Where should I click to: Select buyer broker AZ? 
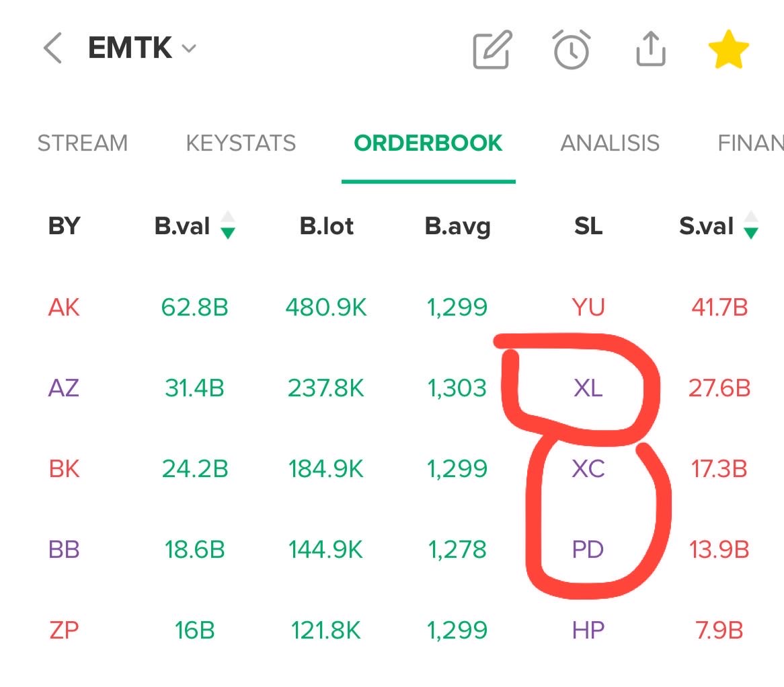[x=64, y=388]
